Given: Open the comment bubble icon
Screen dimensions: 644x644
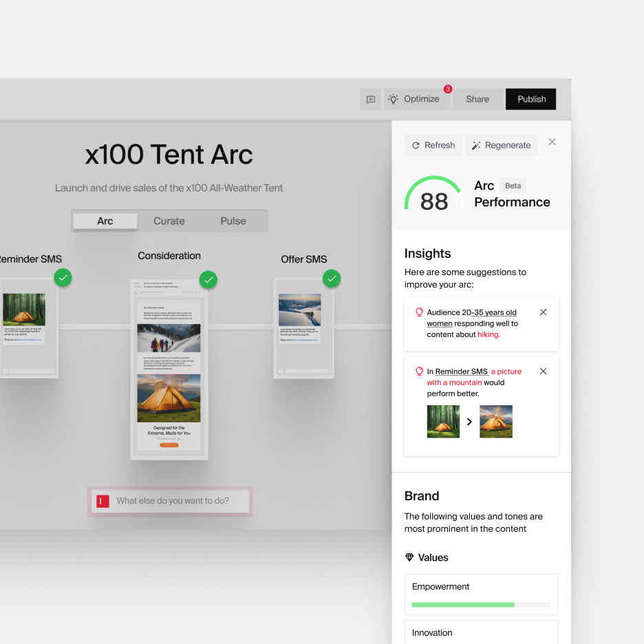Looking at the screenshot, I should (x=370, y=98).
